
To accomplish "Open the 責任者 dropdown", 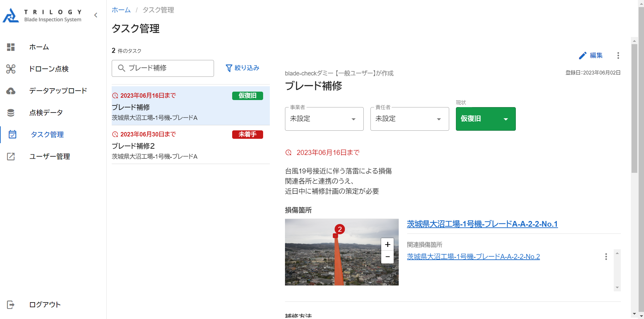I will click(409, 119).
